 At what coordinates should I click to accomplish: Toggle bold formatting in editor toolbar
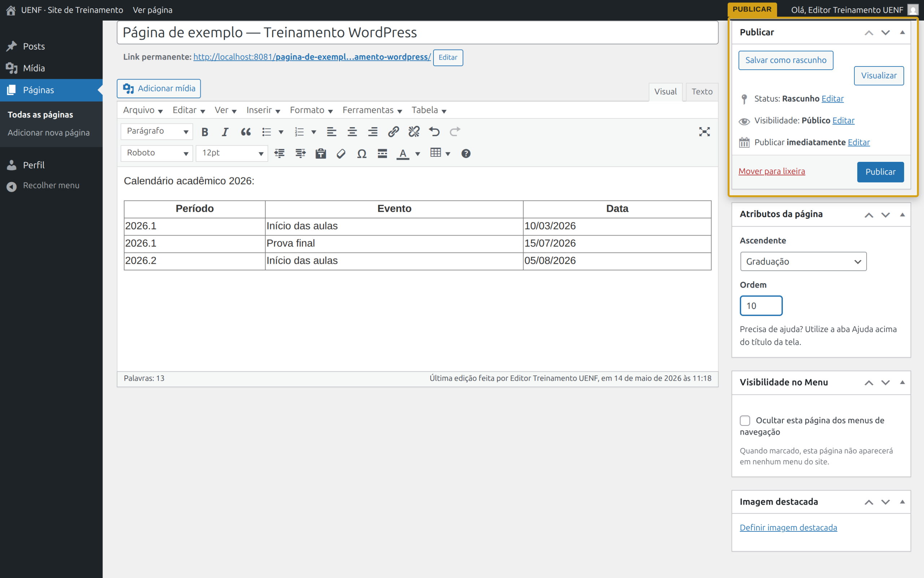tap(205, 132)
